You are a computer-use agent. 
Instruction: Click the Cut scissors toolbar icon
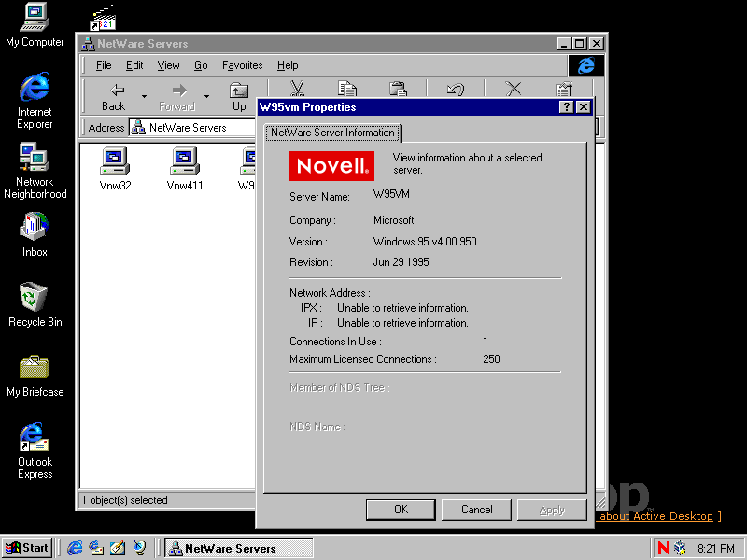297,89
